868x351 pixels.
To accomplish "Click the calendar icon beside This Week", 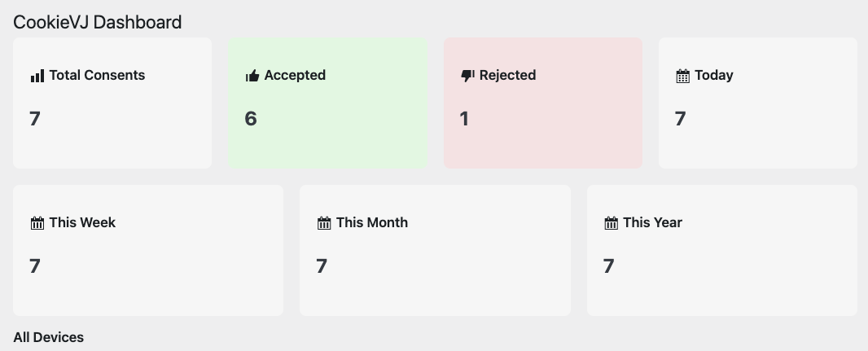I will (37, 223).
